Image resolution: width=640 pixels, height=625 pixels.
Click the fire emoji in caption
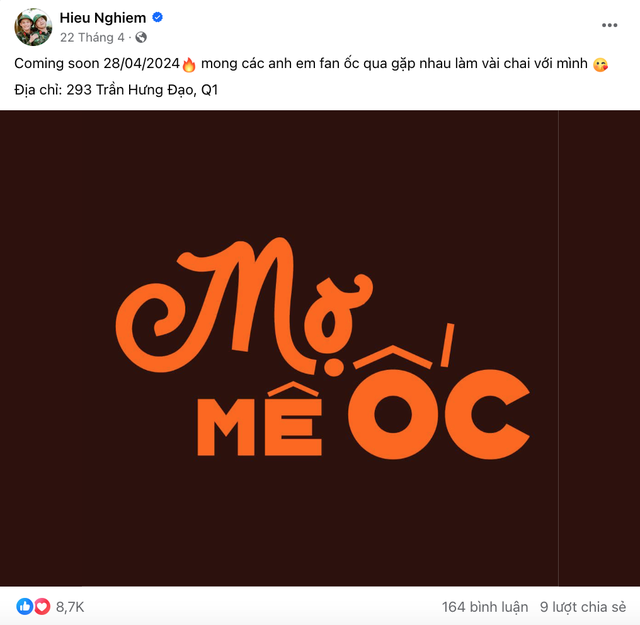[x=189, y=65]
